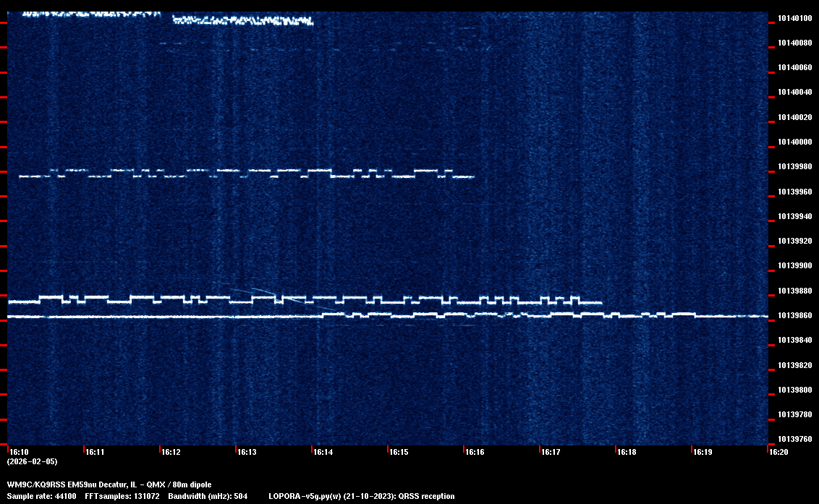Click the Bandwidth (mHz): 504 text

(x=208, y=496)
